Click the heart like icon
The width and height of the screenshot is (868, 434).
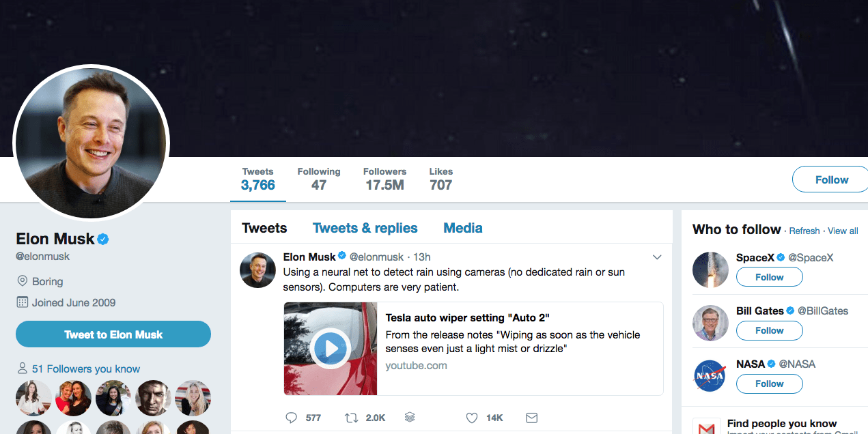click(471, 418)
